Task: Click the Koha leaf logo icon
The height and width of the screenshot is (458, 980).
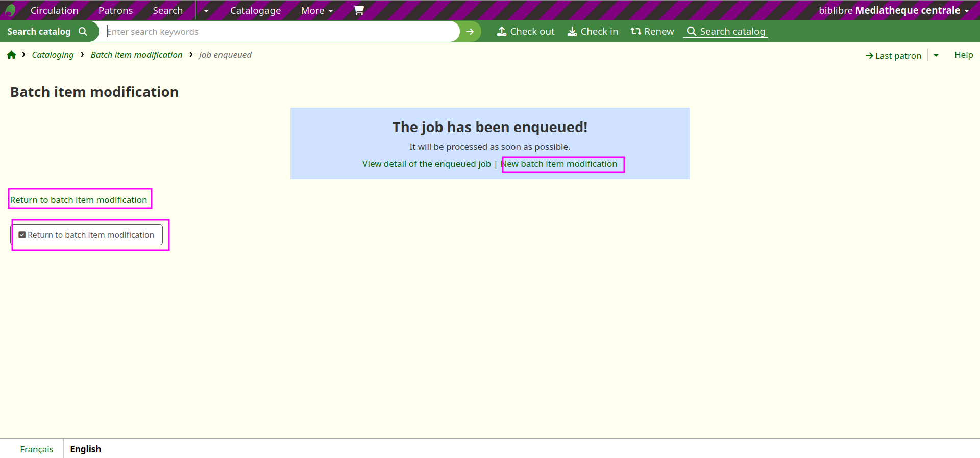Action: point(10,10)
